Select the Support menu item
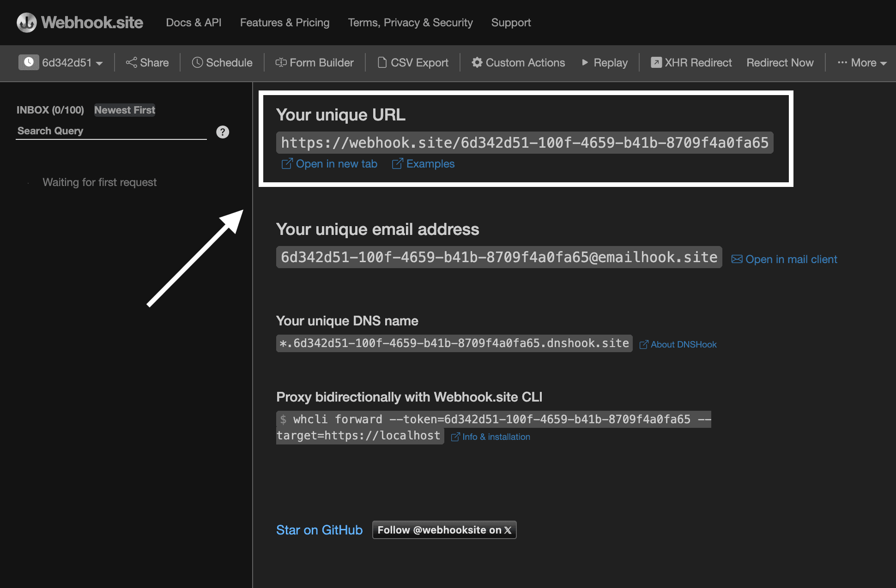The image size is (896, 588). (511, 22)
